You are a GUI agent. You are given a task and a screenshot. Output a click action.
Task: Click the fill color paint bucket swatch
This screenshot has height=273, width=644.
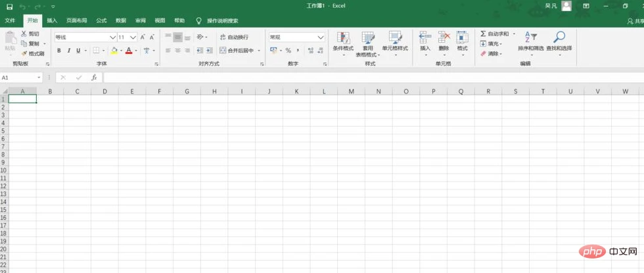pyautogui.click(x=114, y=51)
